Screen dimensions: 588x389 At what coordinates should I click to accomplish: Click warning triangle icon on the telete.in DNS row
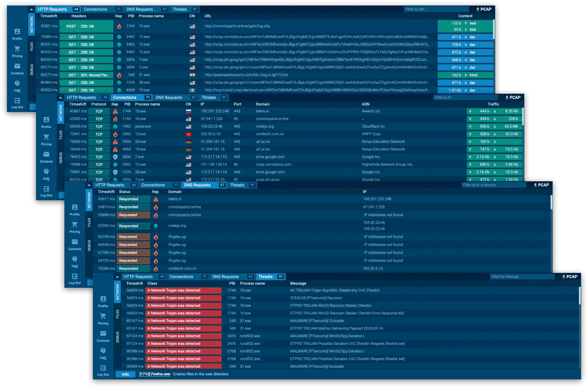156,199
